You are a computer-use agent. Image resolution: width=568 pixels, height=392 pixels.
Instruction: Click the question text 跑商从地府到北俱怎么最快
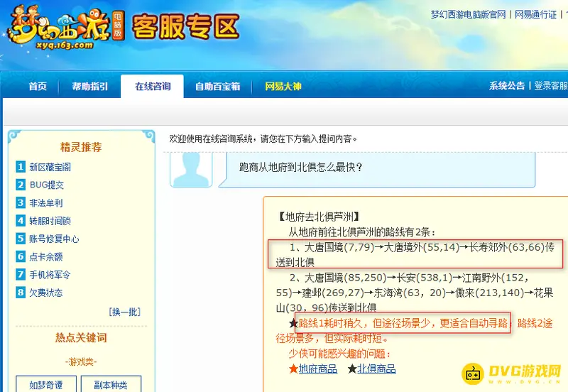pyautogui.click(x=300, y=167)
